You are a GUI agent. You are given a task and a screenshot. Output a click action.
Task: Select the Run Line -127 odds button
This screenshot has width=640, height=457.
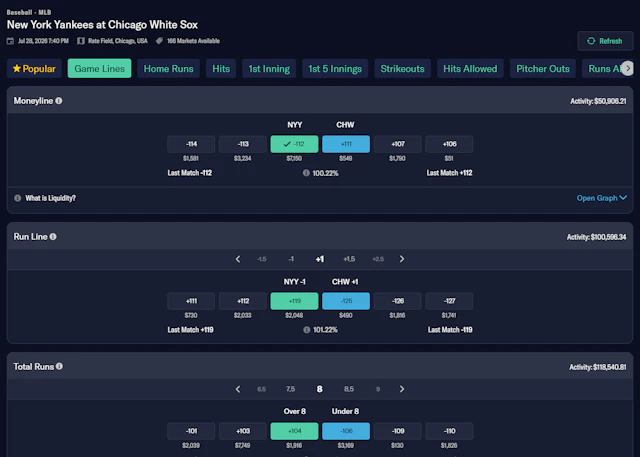(449, 301)
